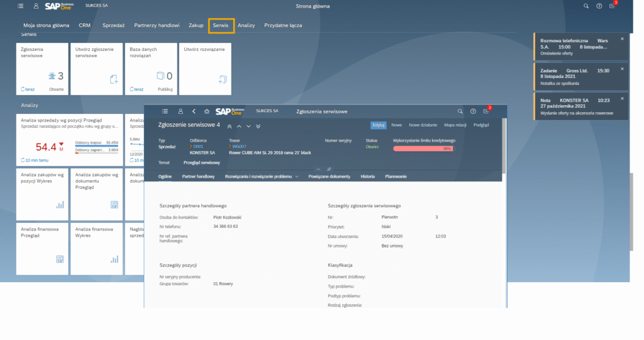The image size is (644, 340).
Task: Click Edytuj button
Action: pos(378,125)
